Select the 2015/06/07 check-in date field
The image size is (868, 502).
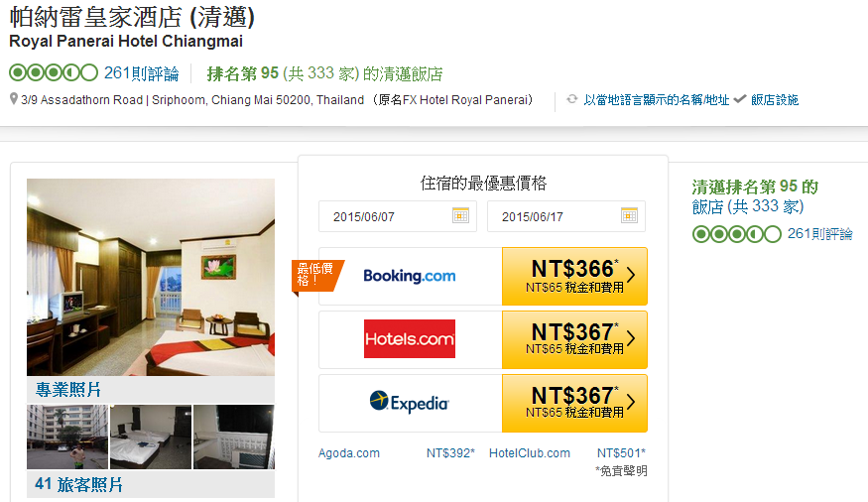[x=398, y=216]
